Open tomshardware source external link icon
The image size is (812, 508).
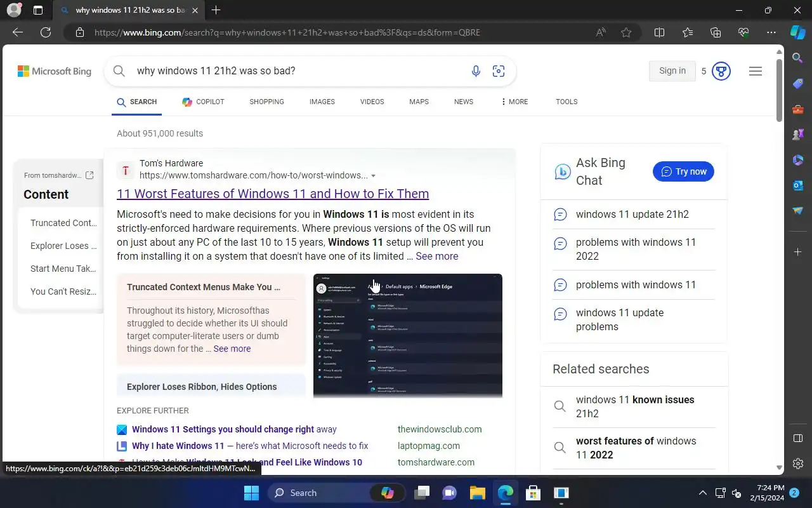89,175
